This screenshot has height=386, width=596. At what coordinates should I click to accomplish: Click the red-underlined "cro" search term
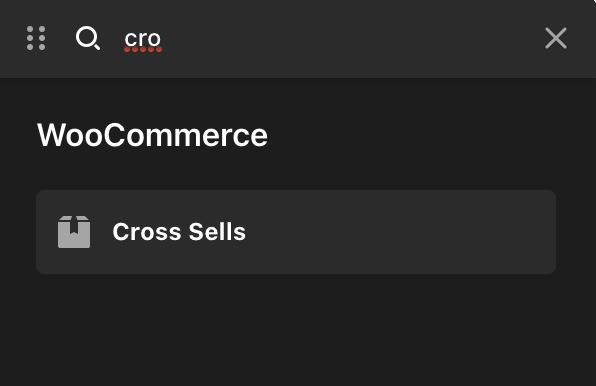143,40
